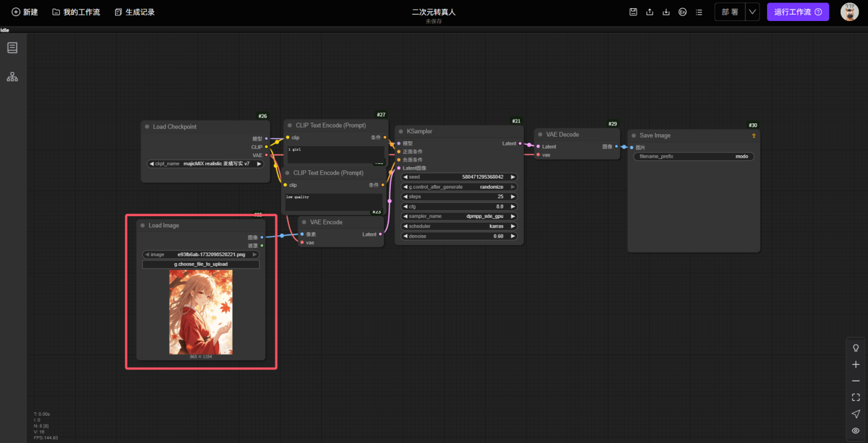
Task: Open the ckpt_name model combo box
Action: [x=207, y=163]
